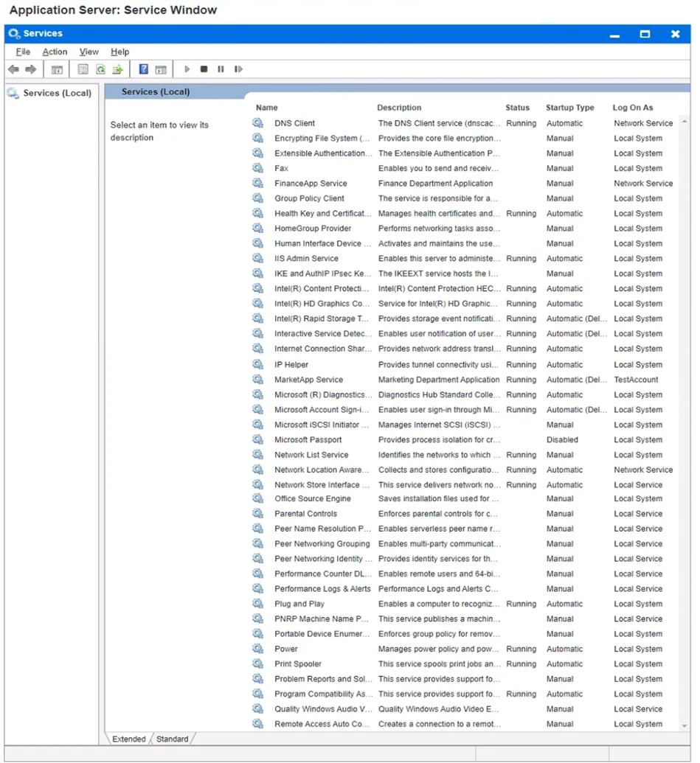
Task: Click the Forward arrow in the toolbar
Action: coord(31,69)
